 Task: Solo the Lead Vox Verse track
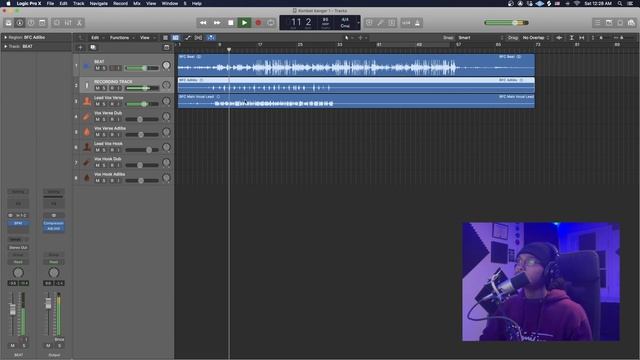pos(104,104)
